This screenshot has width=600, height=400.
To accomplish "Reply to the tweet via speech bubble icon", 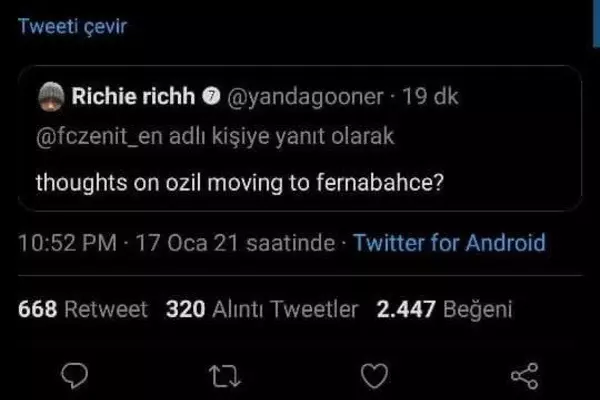I will tap(76, 375).
